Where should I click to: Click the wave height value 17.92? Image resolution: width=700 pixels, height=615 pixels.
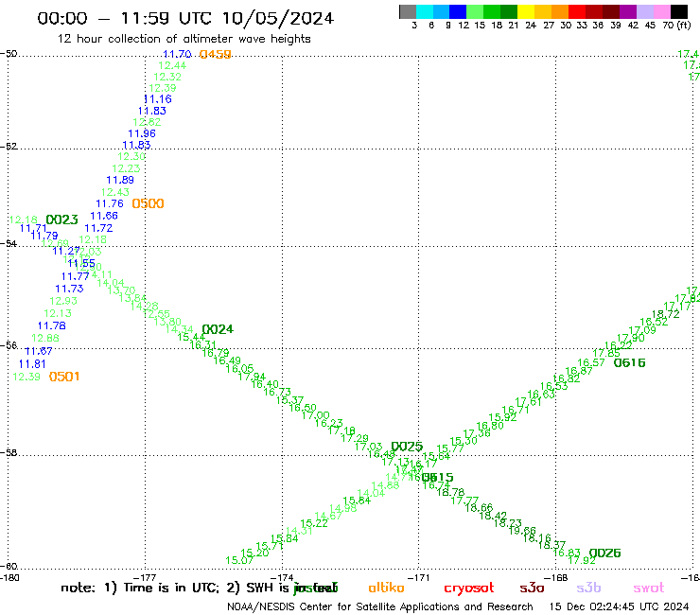582,560
